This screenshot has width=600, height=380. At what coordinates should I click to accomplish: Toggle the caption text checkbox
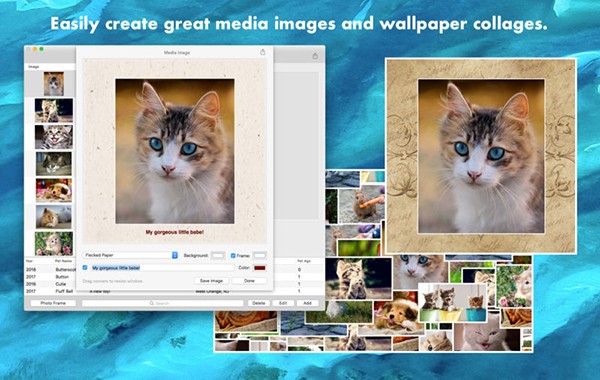point(85,267)
